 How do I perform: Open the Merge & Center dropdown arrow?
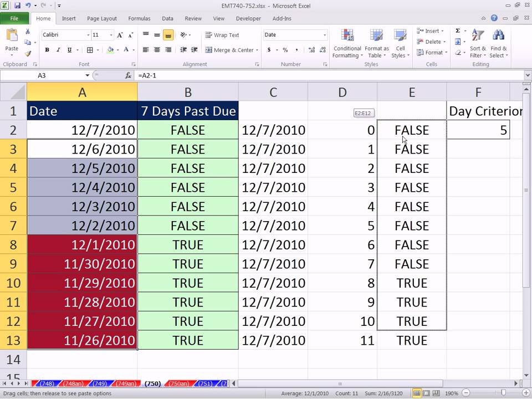tap(257, 50)
